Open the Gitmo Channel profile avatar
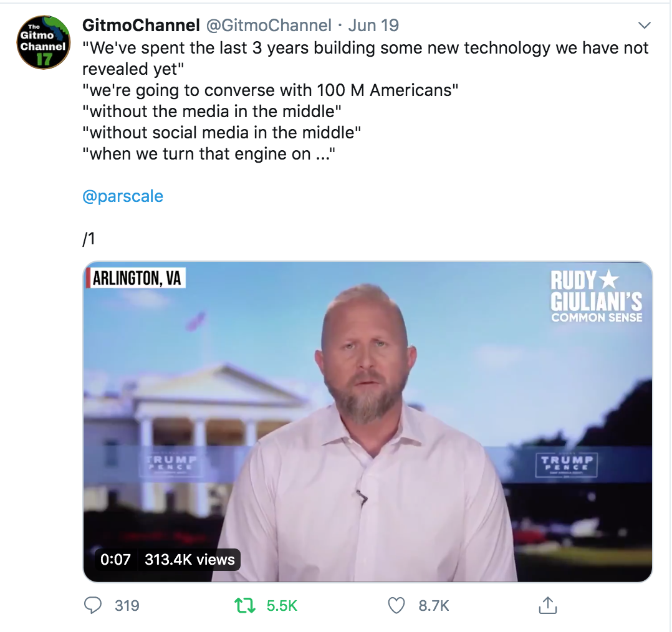Screen dimensions: 672x632 pos(43,42)
